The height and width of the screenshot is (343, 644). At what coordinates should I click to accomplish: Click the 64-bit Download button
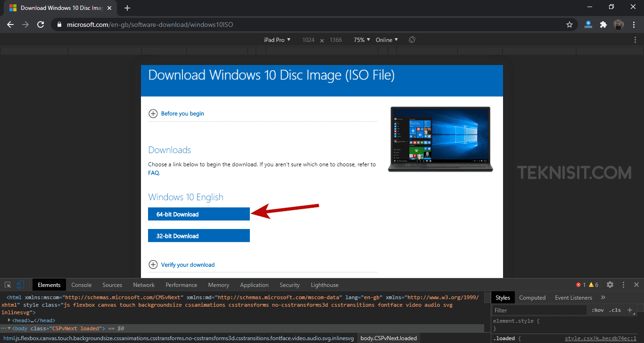[x=199, y=214]
